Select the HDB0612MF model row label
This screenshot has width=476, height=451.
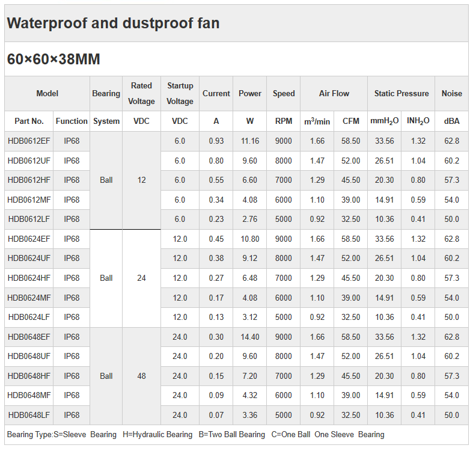(29, 200)
